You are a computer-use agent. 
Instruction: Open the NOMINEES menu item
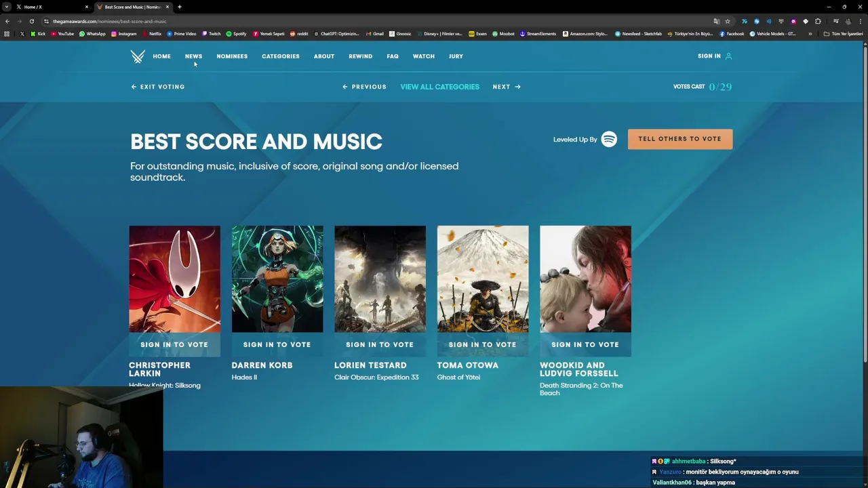click(x=232, y=56)
